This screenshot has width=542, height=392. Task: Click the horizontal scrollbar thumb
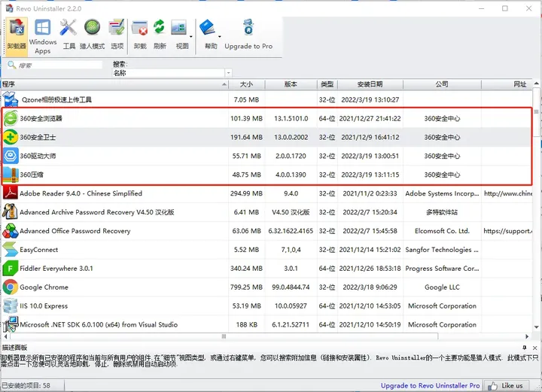224,336
